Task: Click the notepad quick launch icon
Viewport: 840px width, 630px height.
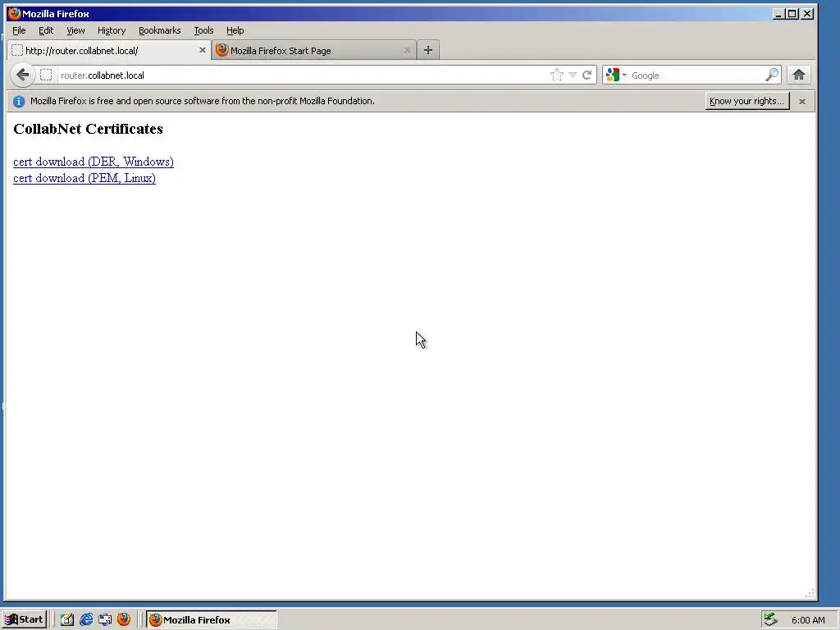Action: coord(67,619)
